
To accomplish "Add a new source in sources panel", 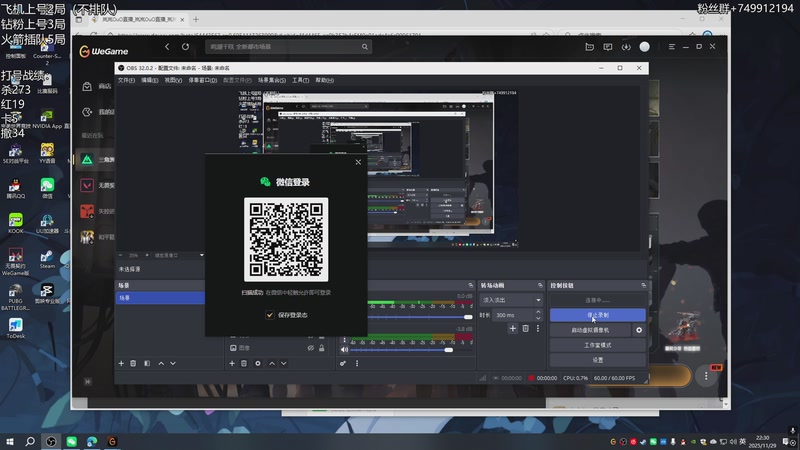I will pos(232,363).
